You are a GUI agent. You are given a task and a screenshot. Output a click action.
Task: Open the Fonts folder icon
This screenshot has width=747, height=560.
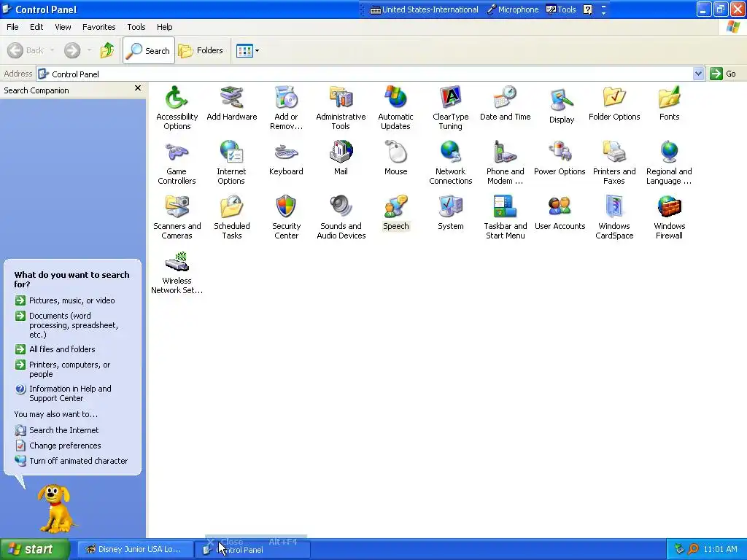point(669,103)
